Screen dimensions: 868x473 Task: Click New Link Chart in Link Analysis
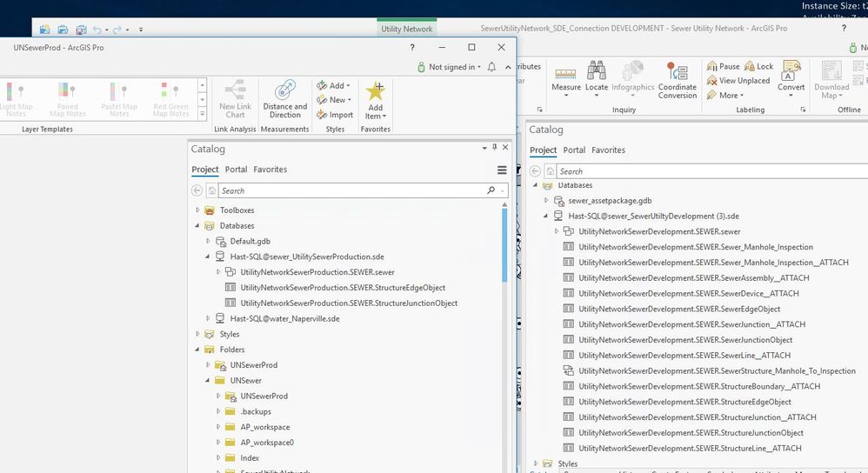(x=235, y=98)
